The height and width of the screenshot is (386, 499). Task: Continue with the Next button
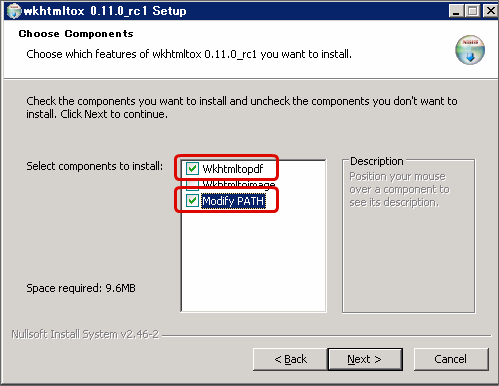(365, 359)
